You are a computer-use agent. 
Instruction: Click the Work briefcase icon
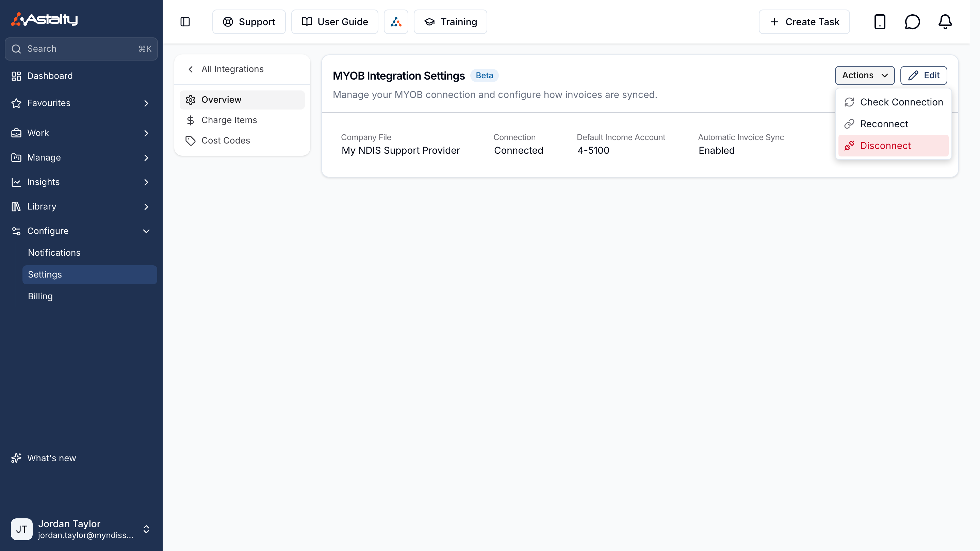(x=16, y=133)
